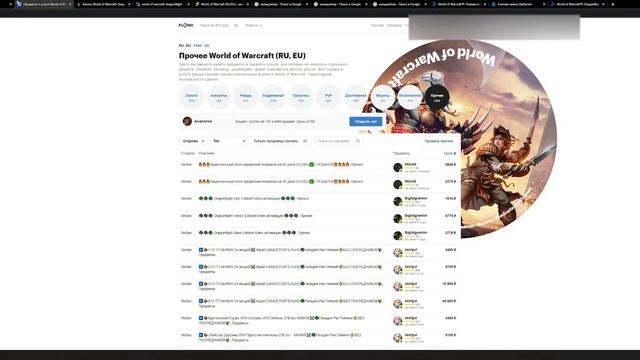
Task: Select the 'Достижения' category circle
Action: [356, 97]
